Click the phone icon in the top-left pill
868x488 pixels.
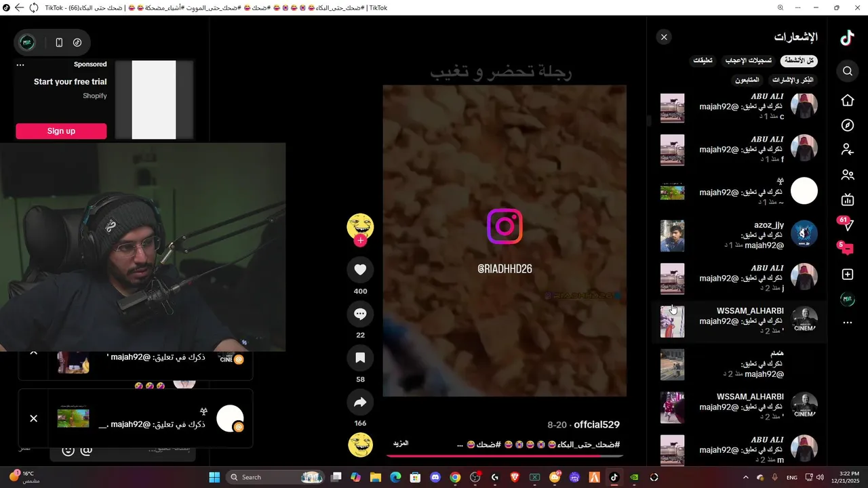[59, 43]
